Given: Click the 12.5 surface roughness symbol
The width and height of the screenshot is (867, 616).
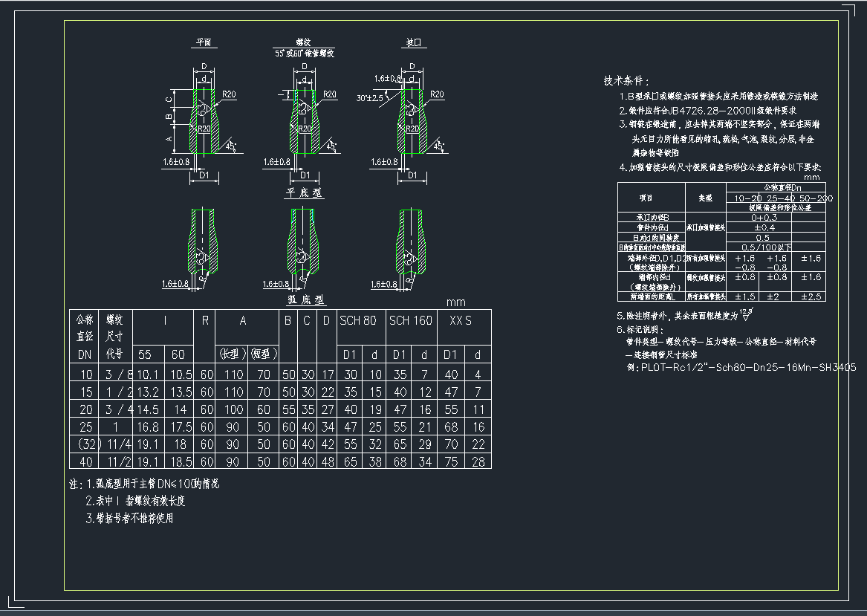Looking at the screenshot, I should (x=745, y=314).
